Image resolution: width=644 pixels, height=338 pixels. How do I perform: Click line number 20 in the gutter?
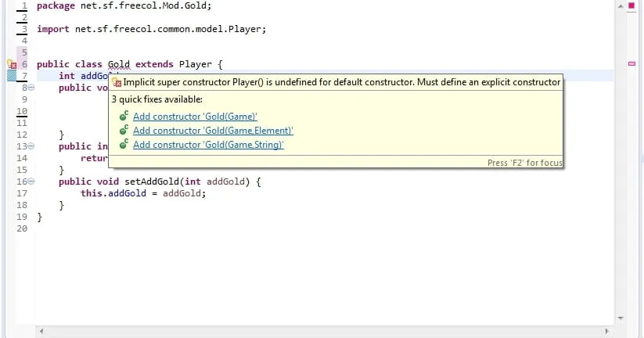pos(22,228)
